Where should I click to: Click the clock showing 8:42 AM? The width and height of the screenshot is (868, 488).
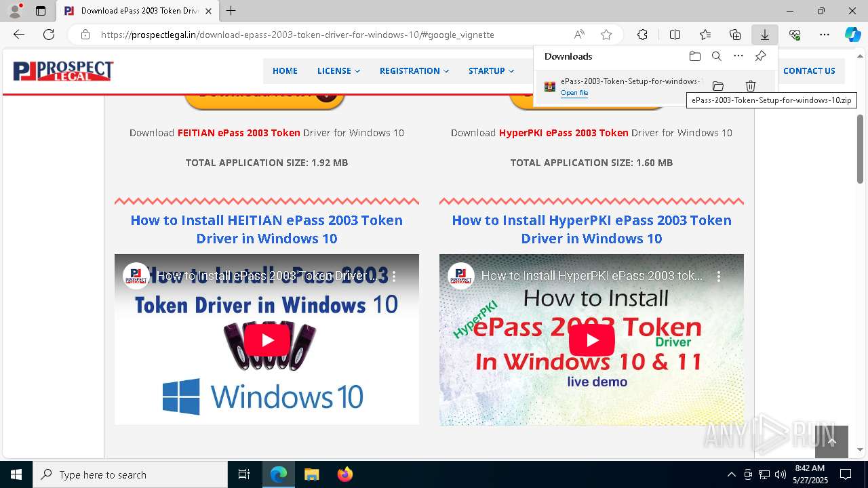tap(810, 468)
